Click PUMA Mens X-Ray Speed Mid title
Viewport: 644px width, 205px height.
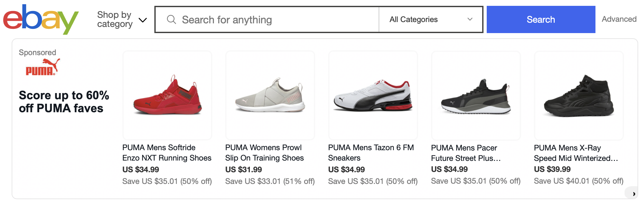coord(576,153)
